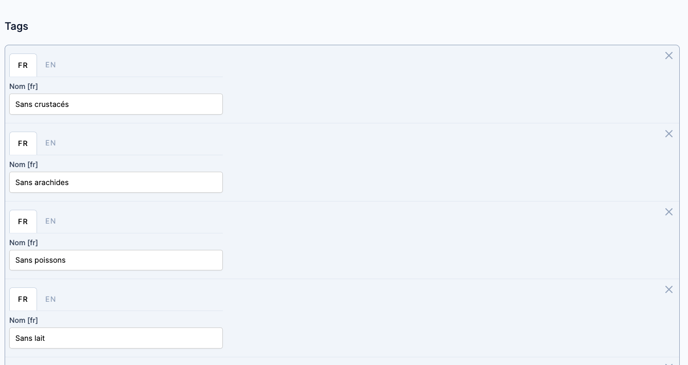The height and width of the screenshot is (365, 688).
Task: Click Nom [fr] label above Sans crustacés
Action: click(x=24, y=86)
